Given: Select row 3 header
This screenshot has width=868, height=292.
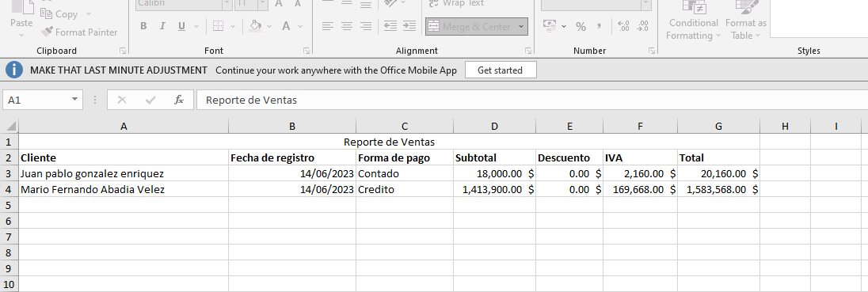Looking at the screenshot, I should click(9, 173).
